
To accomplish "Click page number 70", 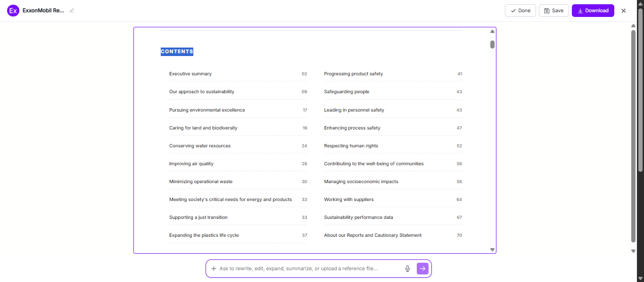I will [x=459, y=235].
